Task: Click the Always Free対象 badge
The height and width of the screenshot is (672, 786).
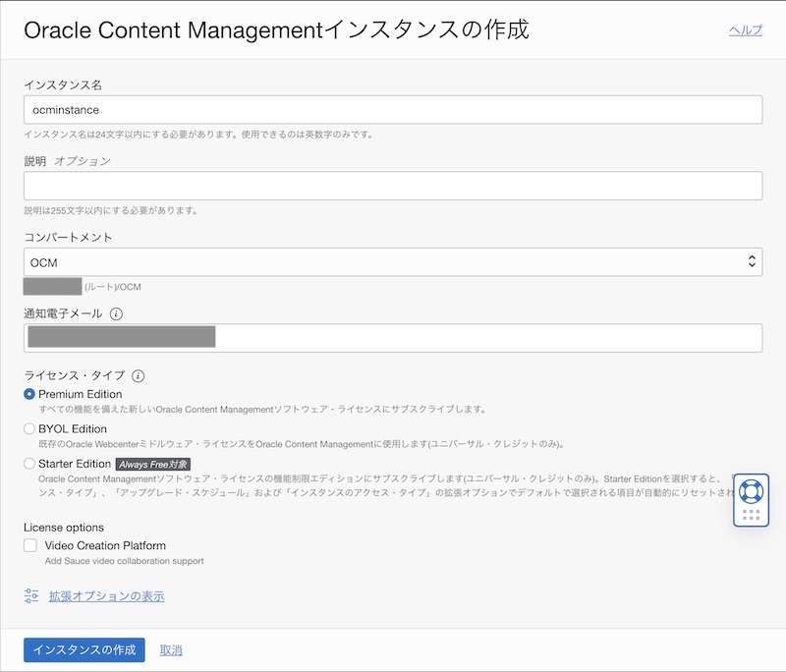Action: tap(152, 464)
